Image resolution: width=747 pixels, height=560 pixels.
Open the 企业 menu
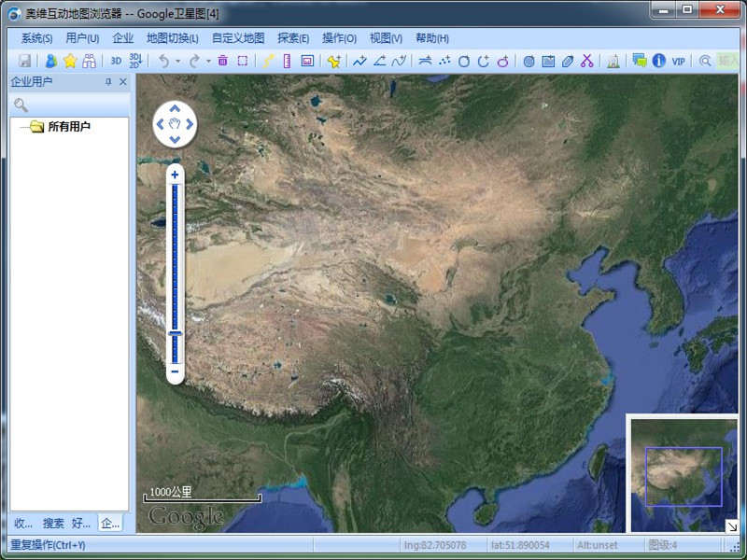(x=123, y=38)
